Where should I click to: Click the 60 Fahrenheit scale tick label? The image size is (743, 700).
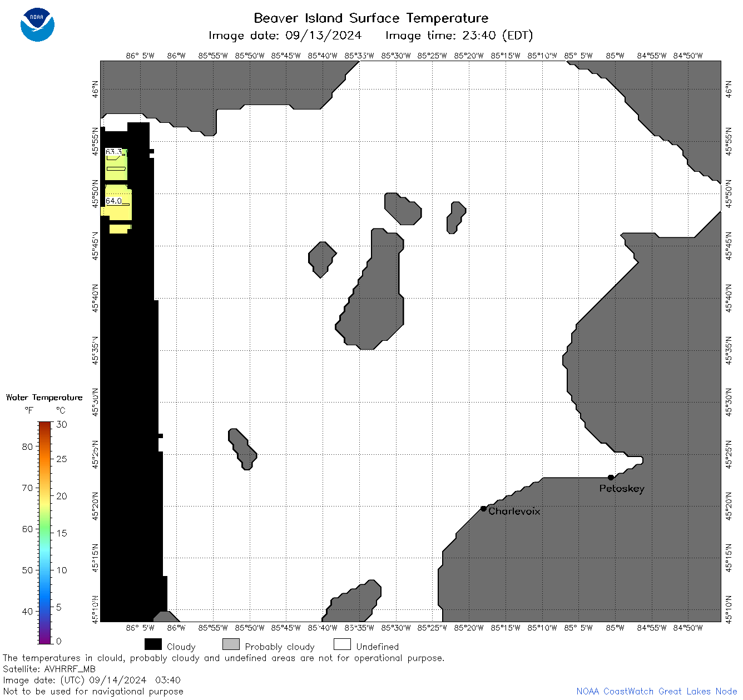coord(27,529)
